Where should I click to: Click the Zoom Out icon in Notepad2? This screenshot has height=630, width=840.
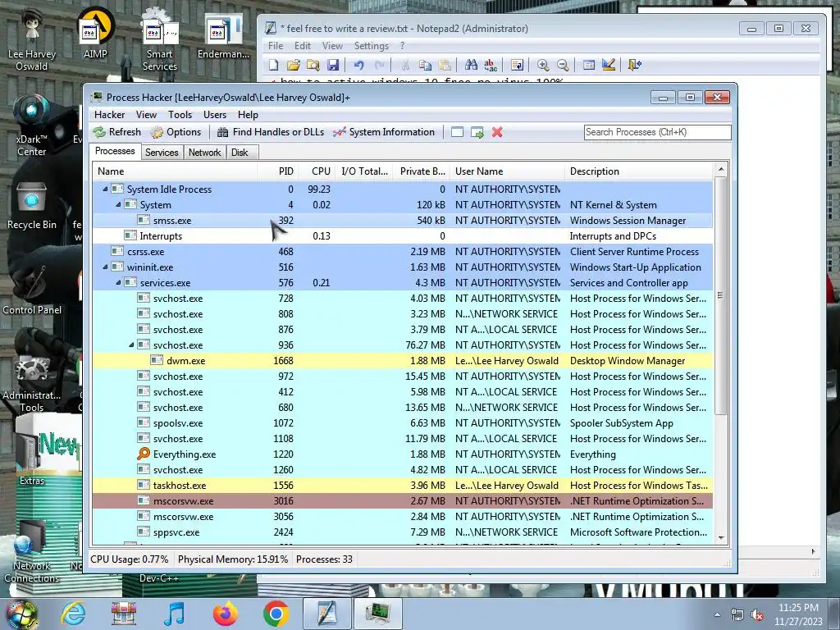[x=563, y=65]
